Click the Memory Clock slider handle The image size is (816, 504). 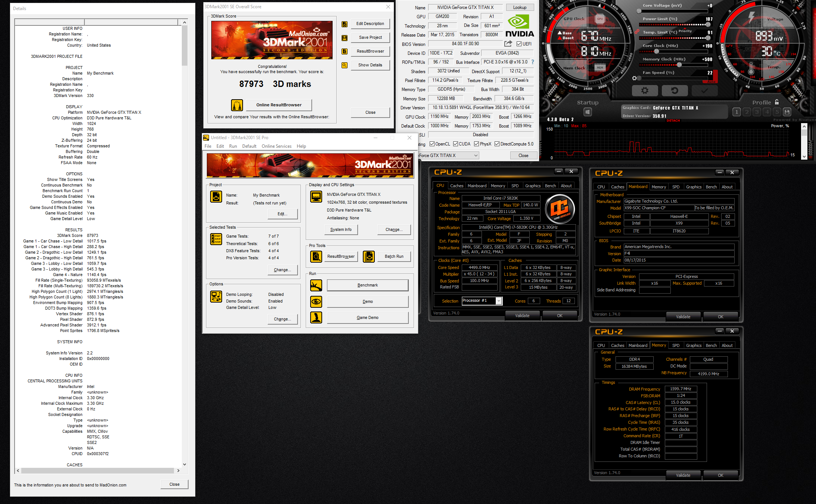(x=679, y=65)
